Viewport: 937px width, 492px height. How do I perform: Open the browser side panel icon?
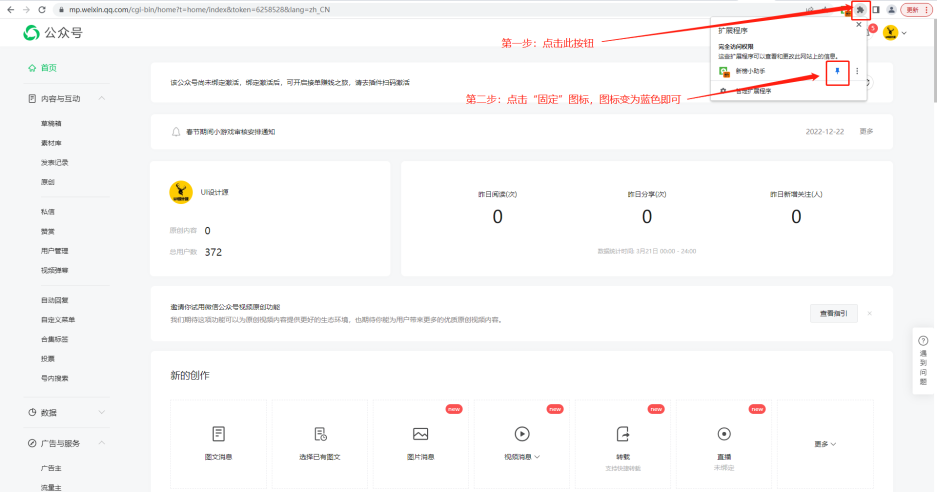pos(875,10)
